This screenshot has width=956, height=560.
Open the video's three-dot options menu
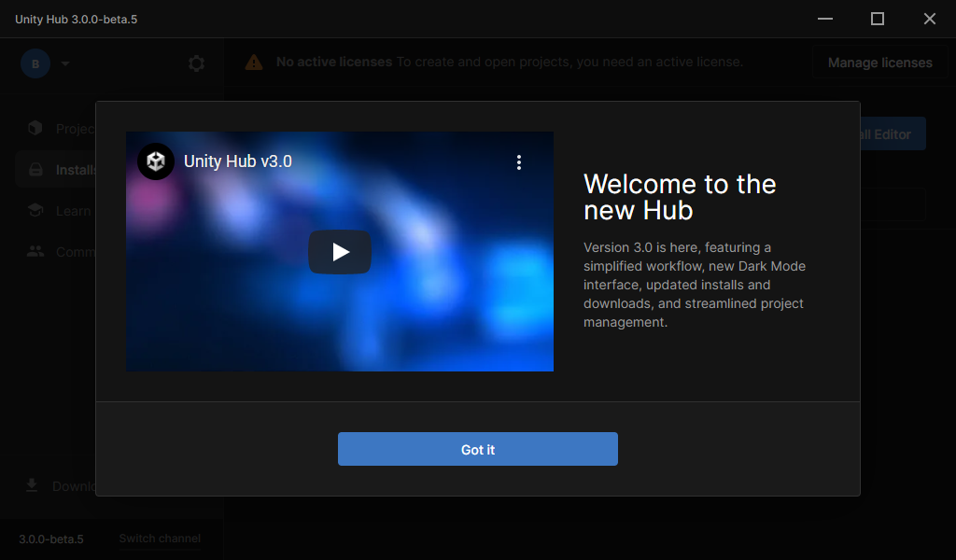519,162
